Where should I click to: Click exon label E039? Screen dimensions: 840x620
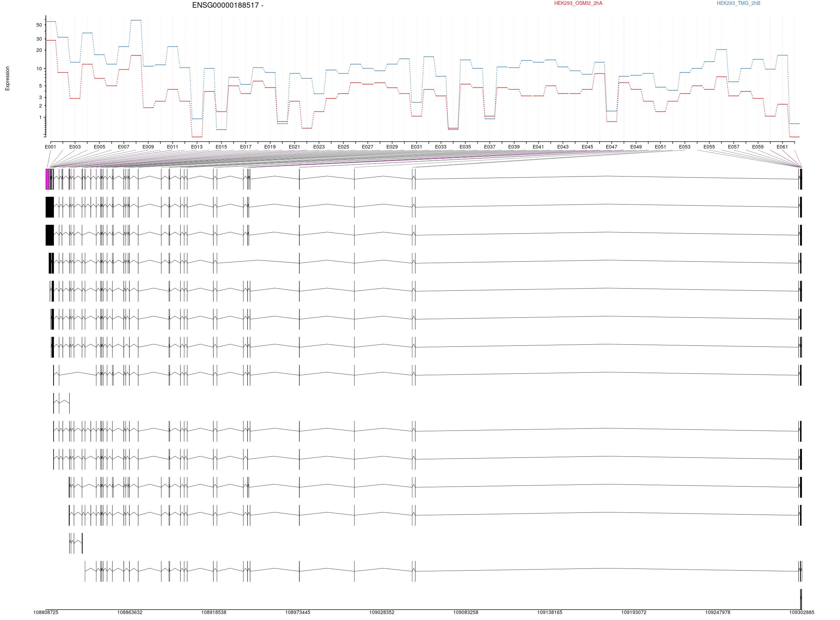[x=514, y=147]
